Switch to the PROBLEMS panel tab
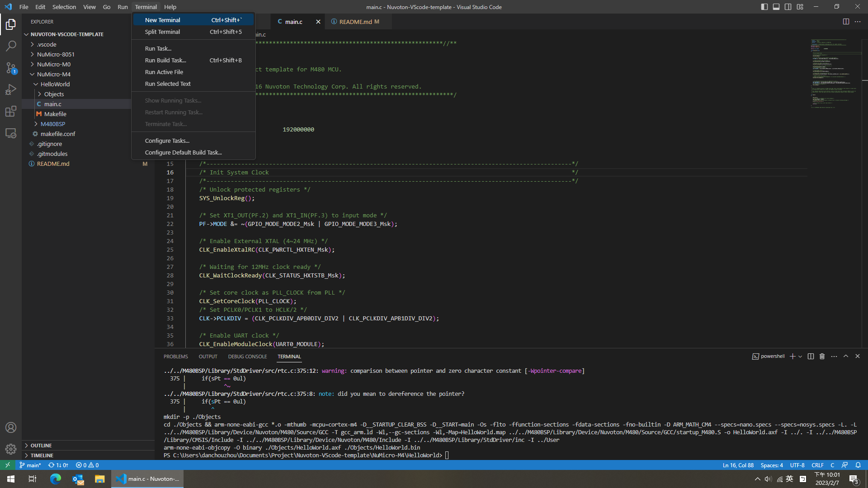The height and width of the screenshot is (488, 868). point(175,357)
